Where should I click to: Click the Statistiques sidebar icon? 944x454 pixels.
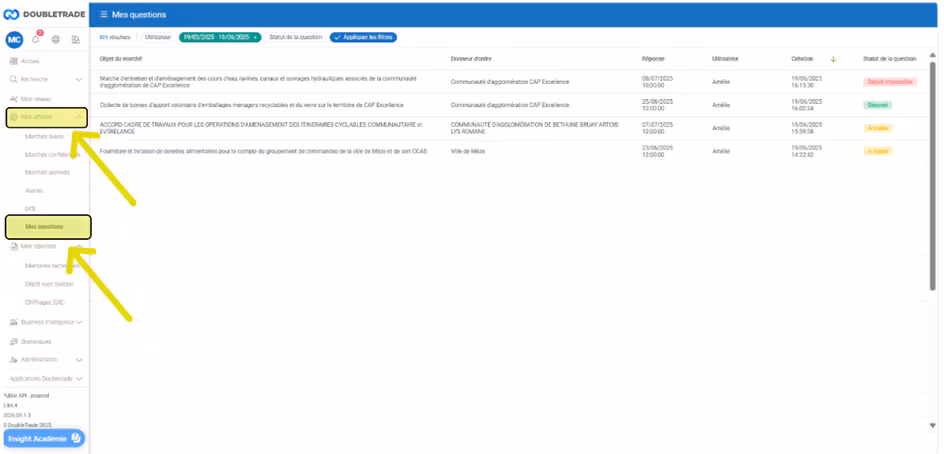pos(13,341)
